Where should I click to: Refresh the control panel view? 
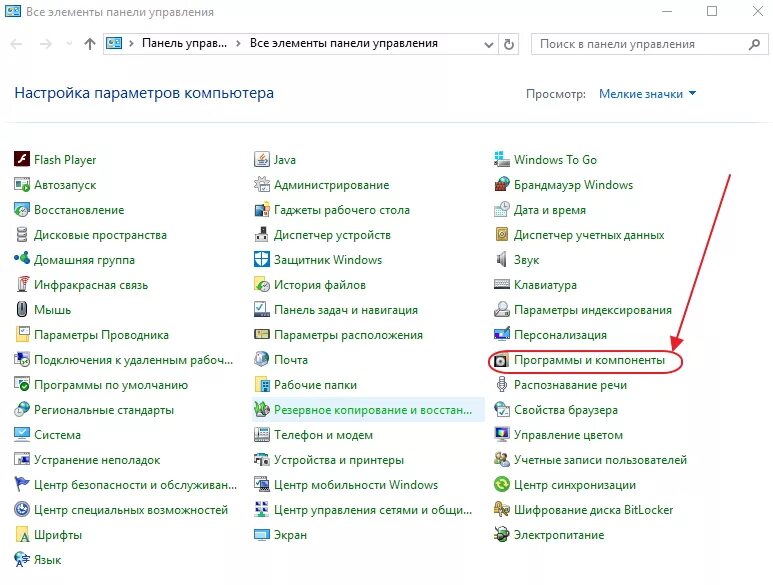tap(509, 44)
